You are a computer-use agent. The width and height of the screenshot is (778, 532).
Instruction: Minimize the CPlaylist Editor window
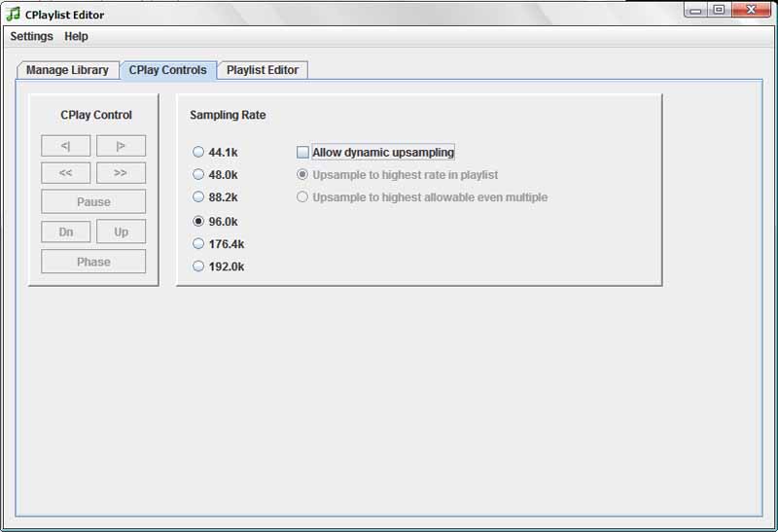click(x=695, y=10)
